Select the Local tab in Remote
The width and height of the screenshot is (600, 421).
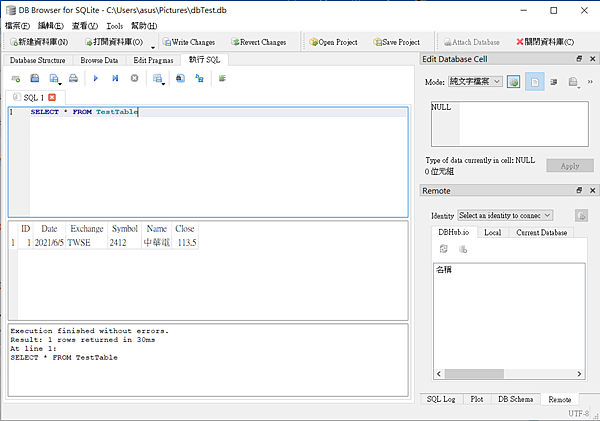click(x=492, y=232)
